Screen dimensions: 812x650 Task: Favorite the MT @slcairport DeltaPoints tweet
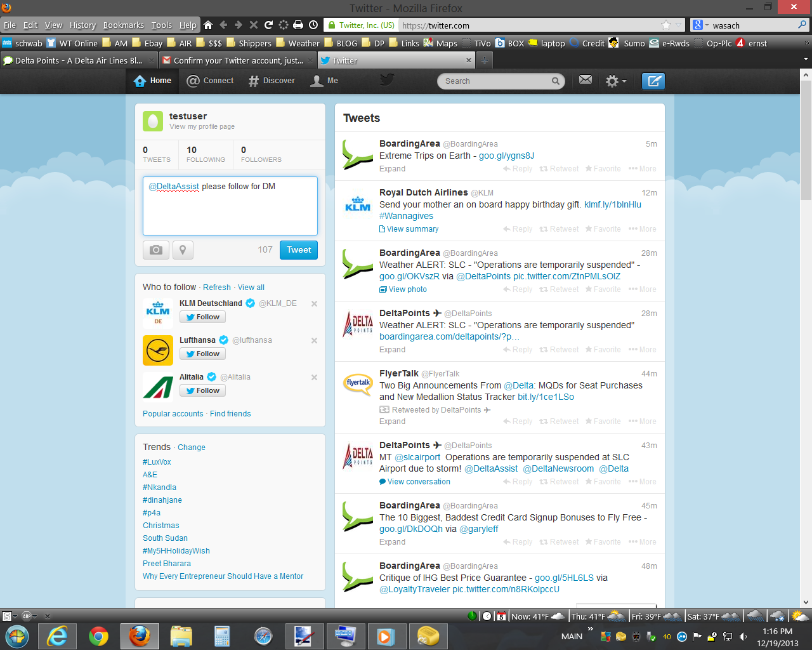point(603,482)
